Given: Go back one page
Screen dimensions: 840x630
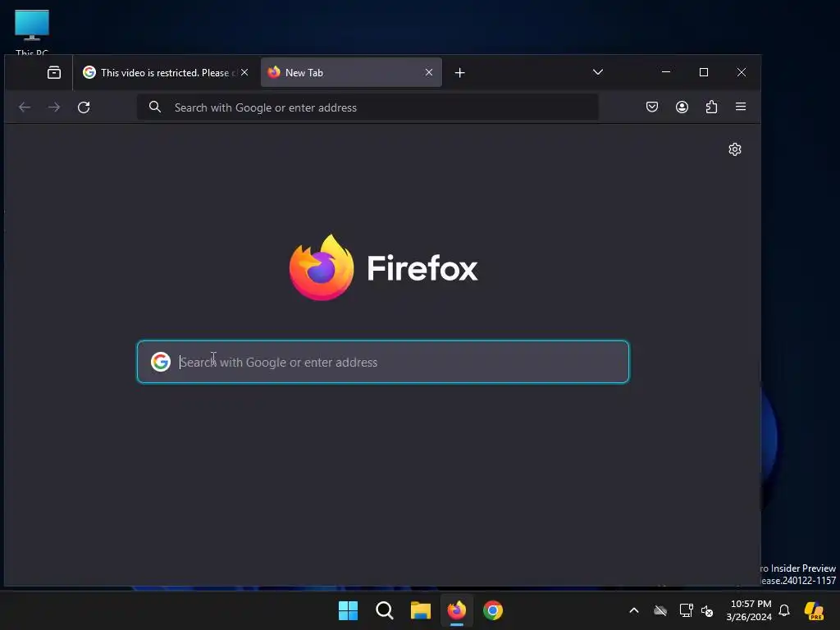Looking at the screenshot, I should pyautogui.click(x=25, y=107).
